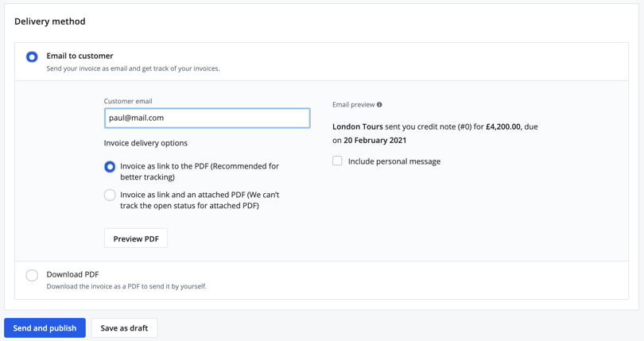This screenshot has height=341, width=644.
Task: Click the Invoice delivery options heading
Action: click(145, 143)
